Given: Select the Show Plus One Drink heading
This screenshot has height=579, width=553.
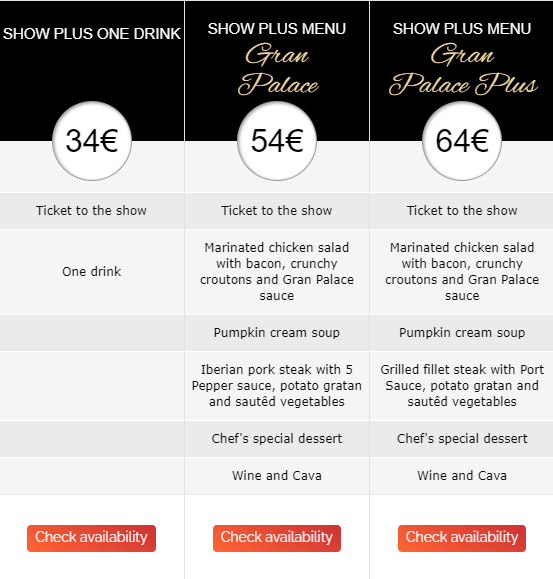Looking at the screenshot, I should click(92, 34).
